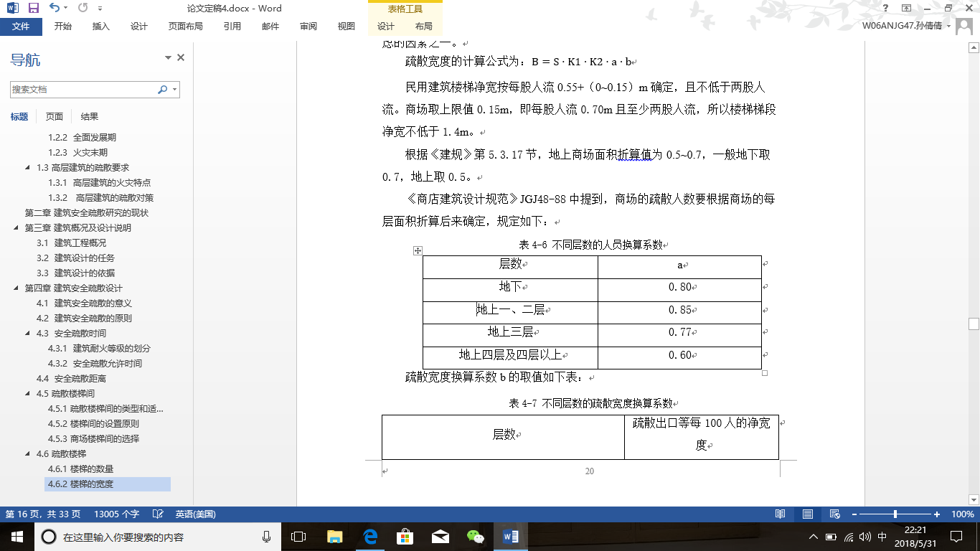The width and height of the screenshot is (980, 551).
Task: Select the 标题 navigation tab
Action: click(19, 117)
